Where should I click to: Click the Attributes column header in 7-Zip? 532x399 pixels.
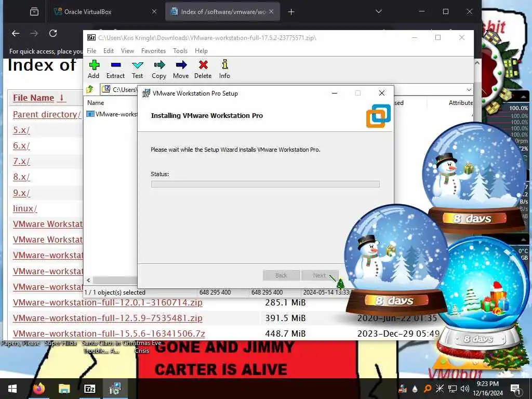click(x=461, y=103)
